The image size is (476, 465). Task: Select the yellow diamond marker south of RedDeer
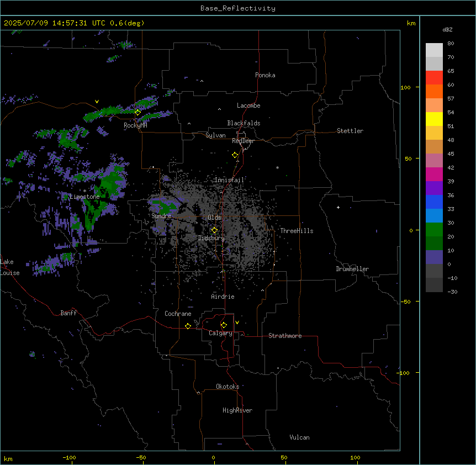click(235, 155)
